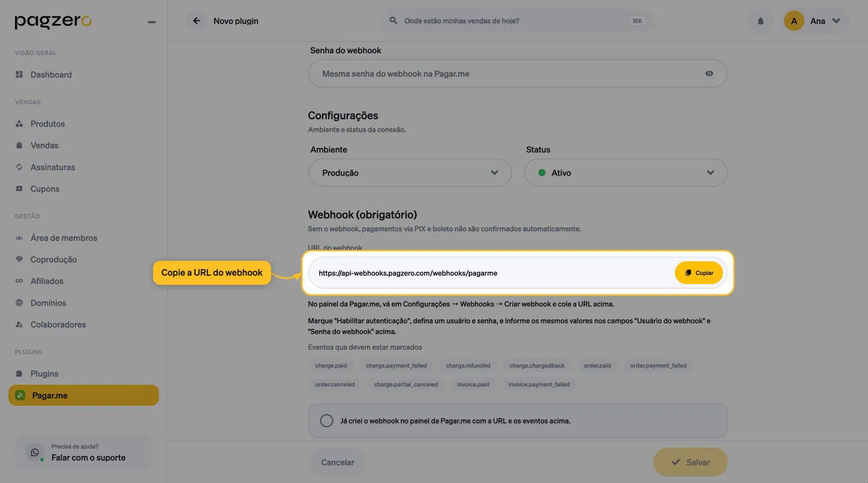Click the Salvar button

[x=690, y=462]
